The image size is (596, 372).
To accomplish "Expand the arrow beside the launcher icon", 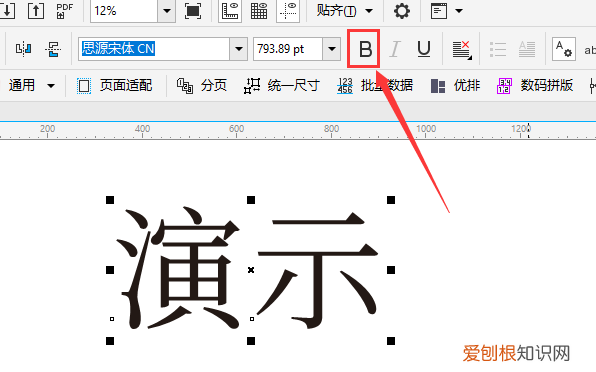I will [x=459, y=11].
